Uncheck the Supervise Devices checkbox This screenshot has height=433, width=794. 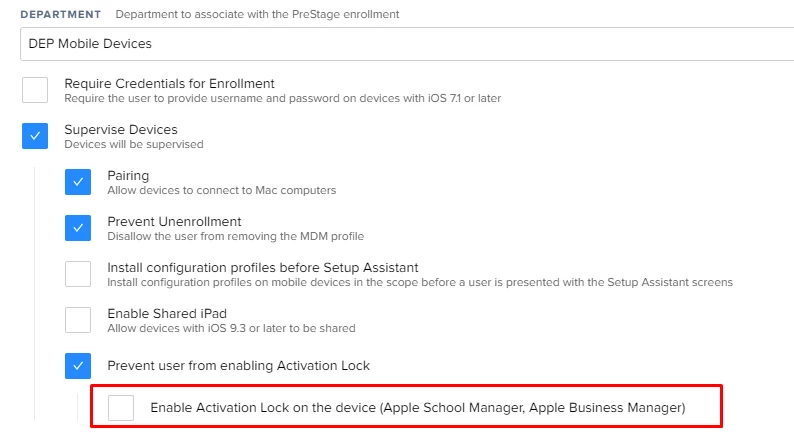pos(35,136)
